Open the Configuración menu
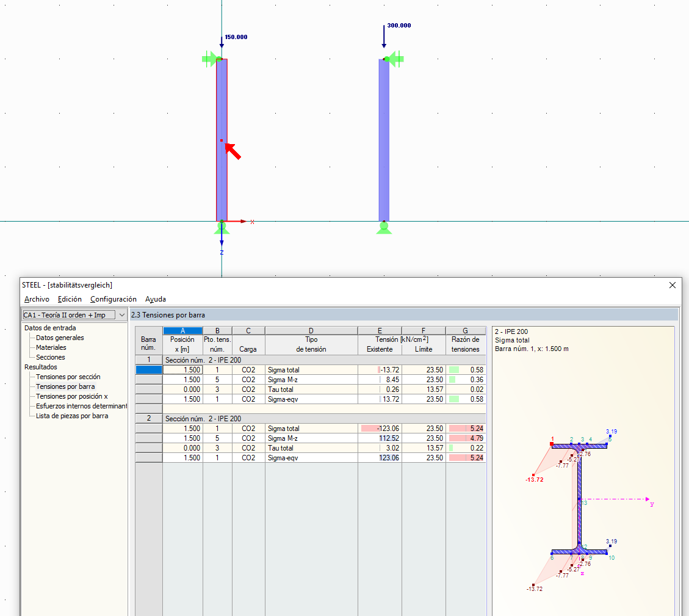689x616 pixels. tap(112, 299)
